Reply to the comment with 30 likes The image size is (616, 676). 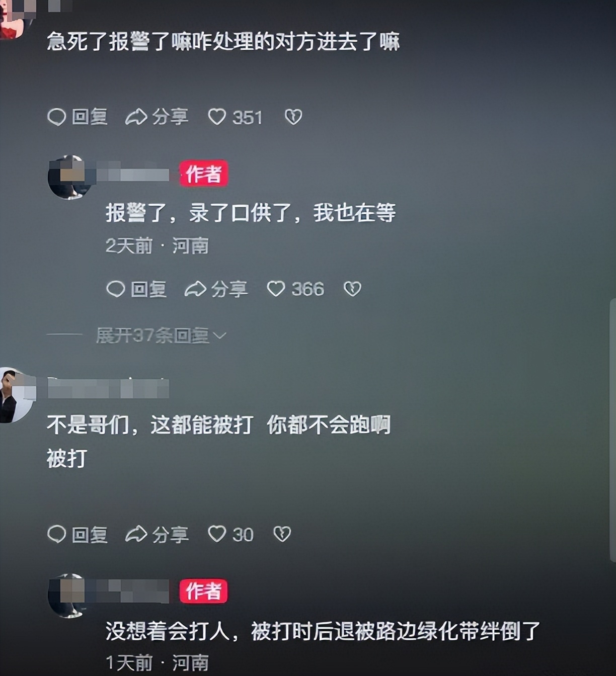(78, 534)
